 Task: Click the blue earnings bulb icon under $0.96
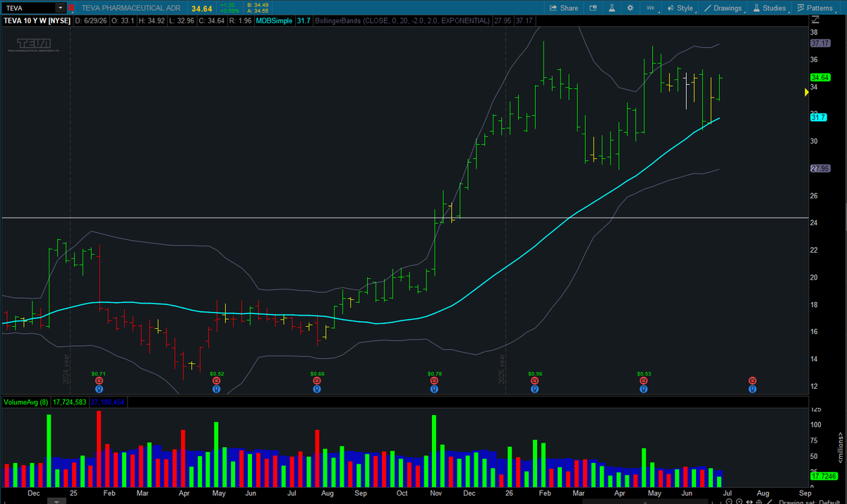536,388
